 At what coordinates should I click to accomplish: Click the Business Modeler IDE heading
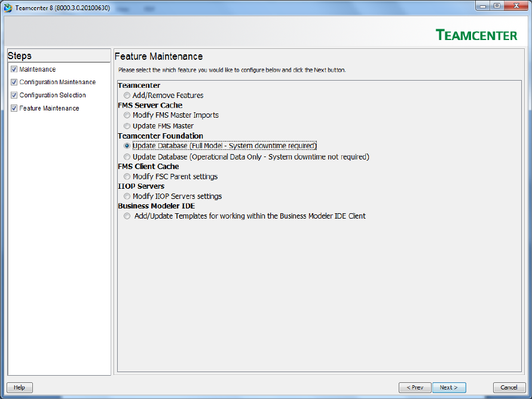[x=157, y=205]
